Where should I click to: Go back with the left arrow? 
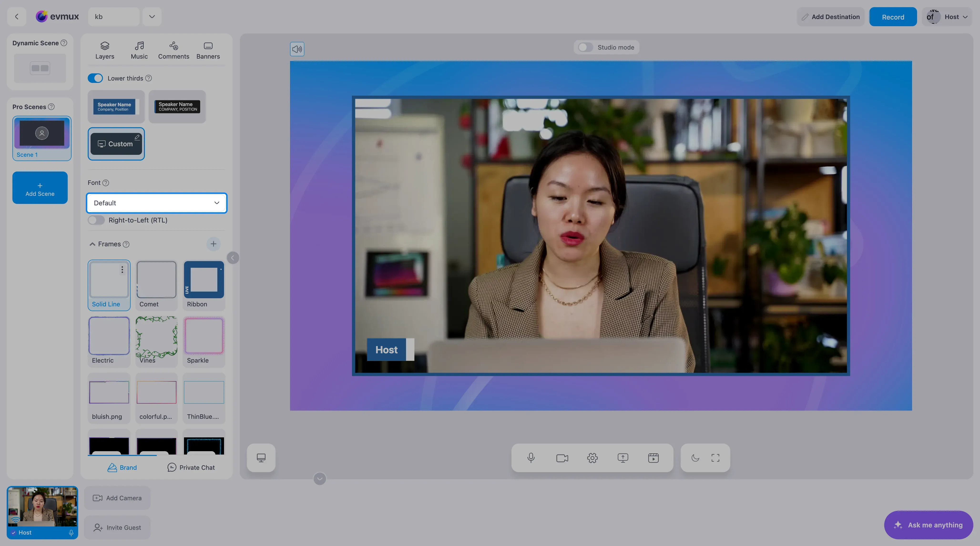click(16, 17)
